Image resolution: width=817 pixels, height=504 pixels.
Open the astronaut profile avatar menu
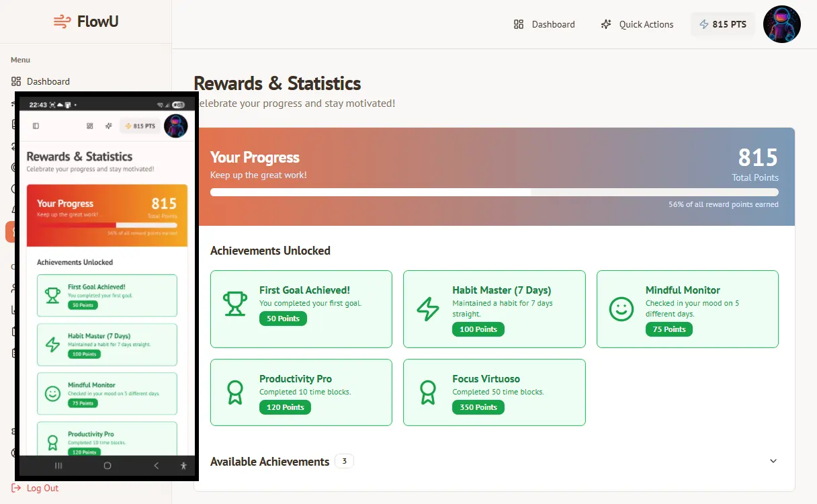point(781,24)
